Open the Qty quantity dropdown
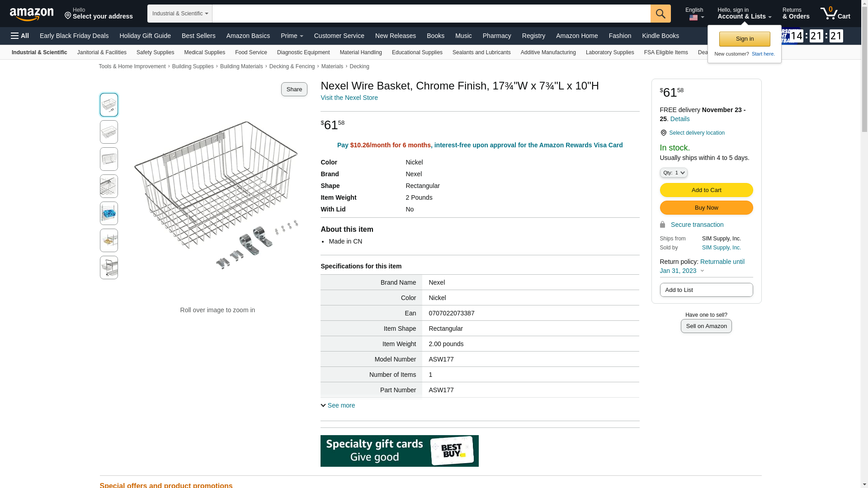 point(674,173)
